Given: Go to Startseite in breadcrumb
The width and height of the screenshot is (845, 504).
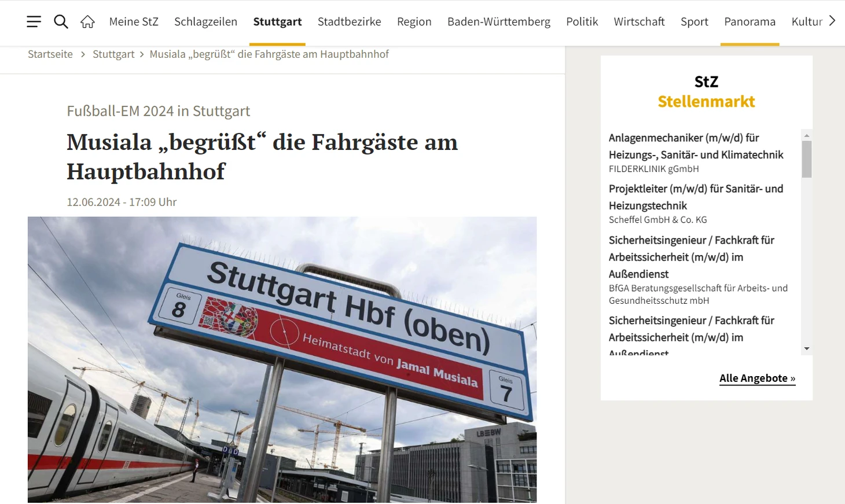Looking at the screenshot, I should (x=50, y=54).
